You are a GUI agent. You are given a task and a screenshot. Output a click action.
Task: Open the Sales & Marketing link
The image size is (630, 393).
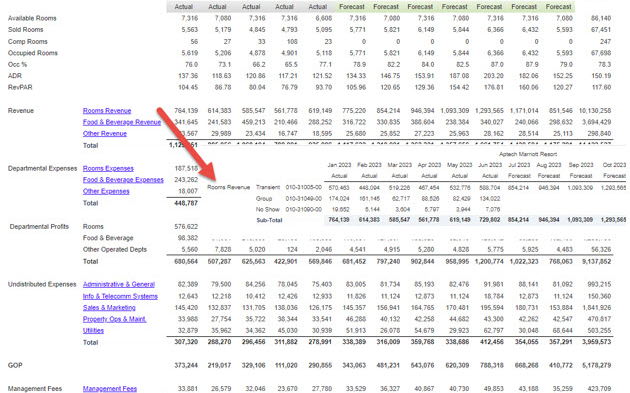point(109,307)
